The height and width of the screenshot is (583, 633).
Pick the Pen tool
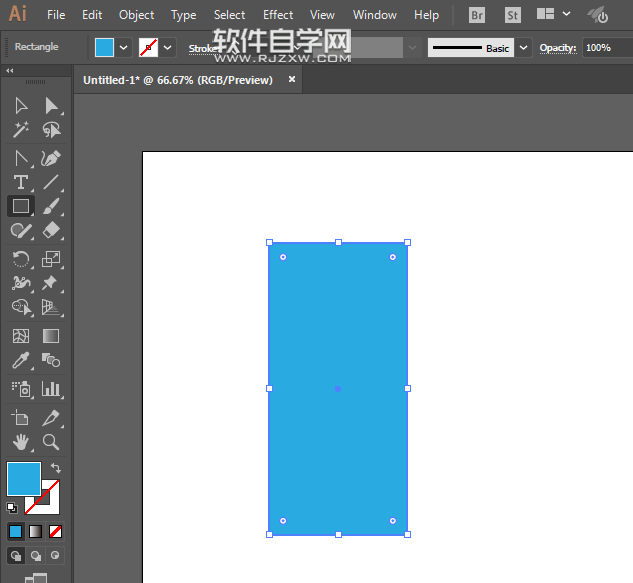(51, 158)
